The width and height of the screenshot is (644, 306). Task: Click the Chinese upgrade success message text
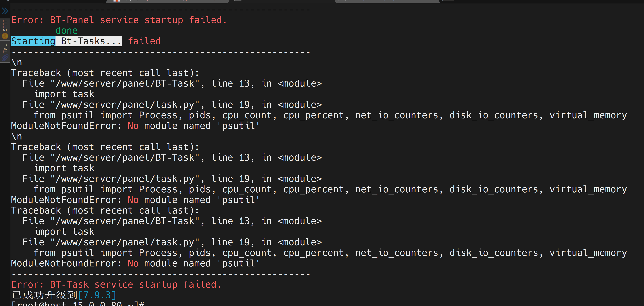(x=45, y=295)
